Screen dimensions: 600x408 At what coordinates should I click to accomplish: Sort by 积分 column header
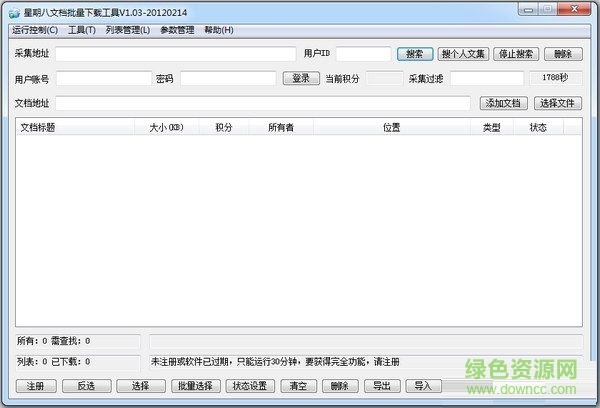[x=224, y=127]
